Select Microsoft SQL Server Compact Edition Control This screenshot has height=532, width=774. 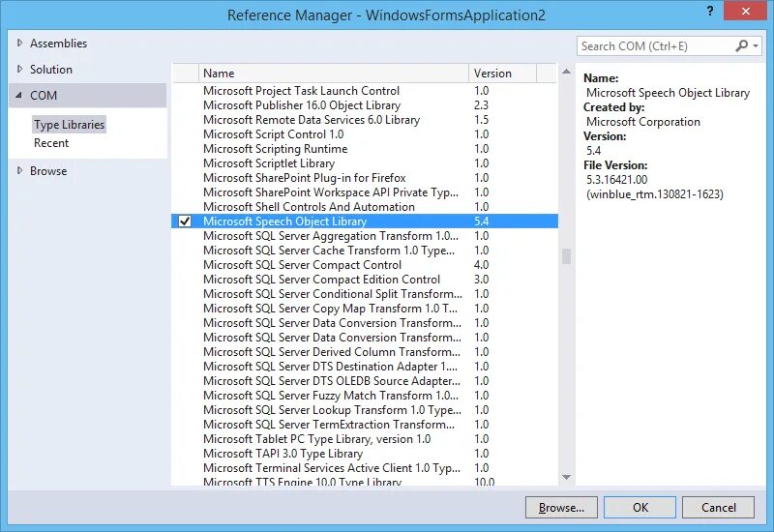365,280
